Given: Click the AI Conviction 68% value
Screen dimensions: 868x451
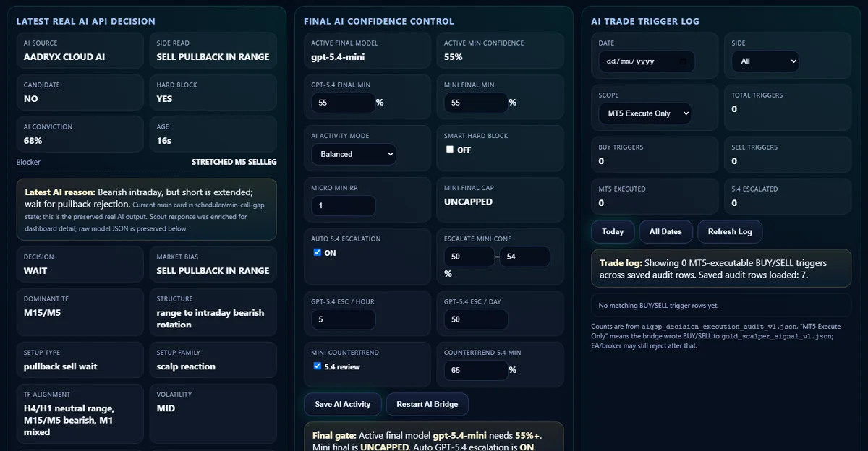Looking at the screenshot, I should [x=33, y=140].
